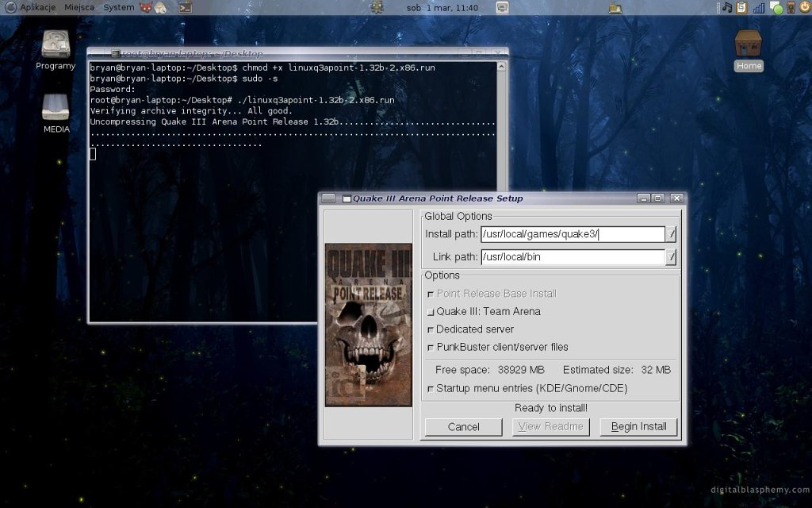Viewport: 812px width, 508px height.
Task: Launch the mail client icon in top panel
Action: 160,7
